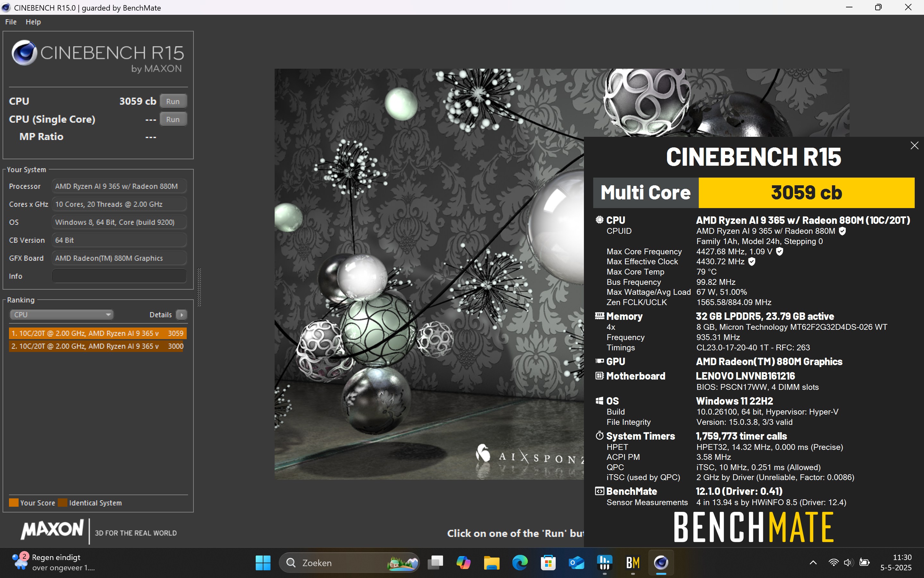Expand ranking Details arrow button
924x578 pixels.
[182, 315]
